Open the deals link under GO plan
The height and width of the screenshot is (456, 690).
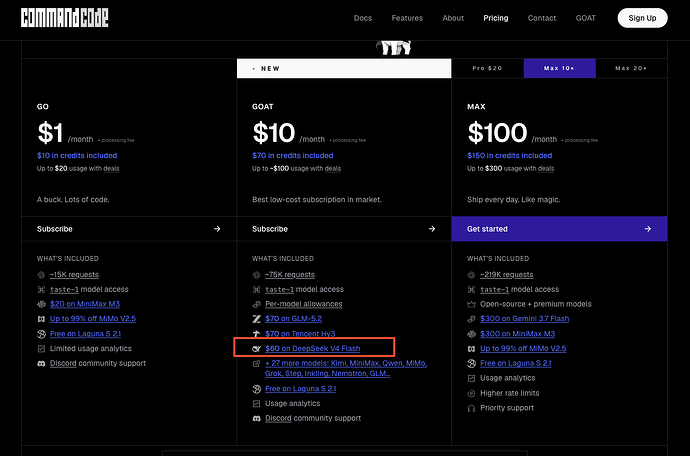pyautogui.click(x=111, y=169)
